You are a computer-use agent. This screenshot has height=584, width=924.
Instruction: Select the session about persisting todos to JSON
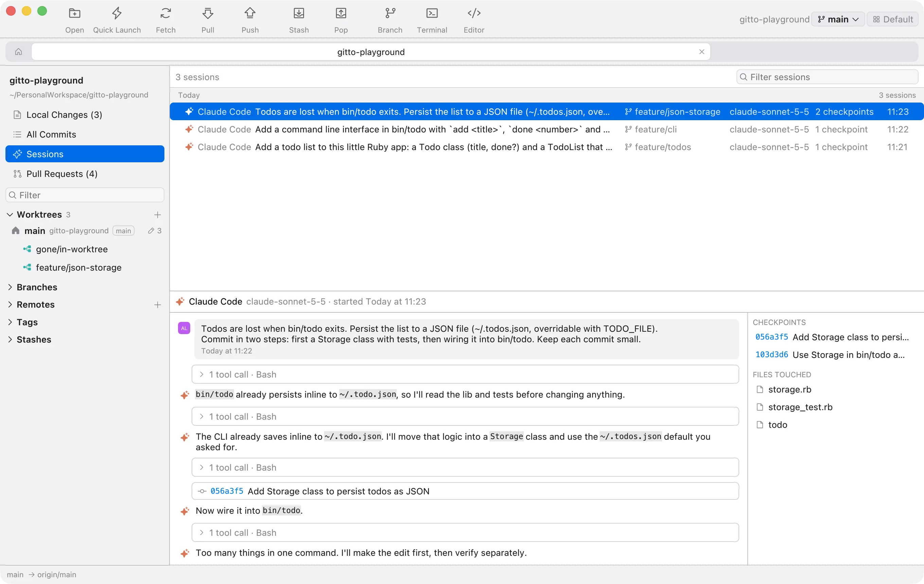[x=547, y=112]
